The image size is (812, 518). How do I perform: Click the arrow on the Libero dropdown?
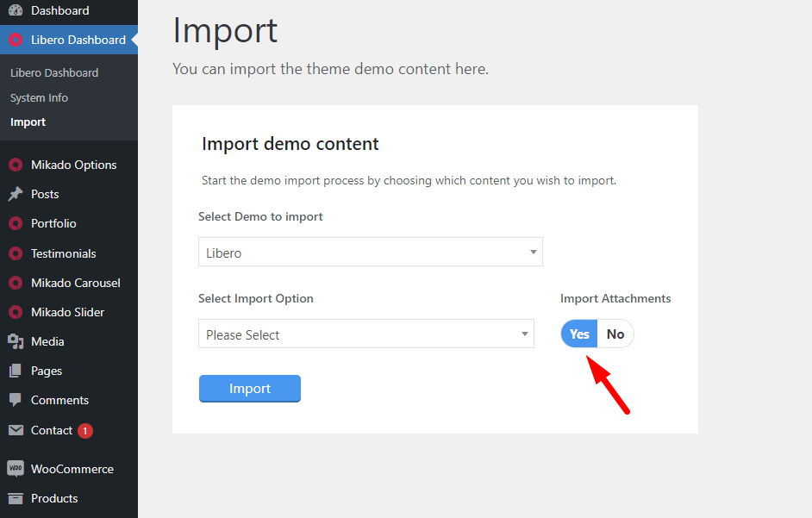pos(533,253)
